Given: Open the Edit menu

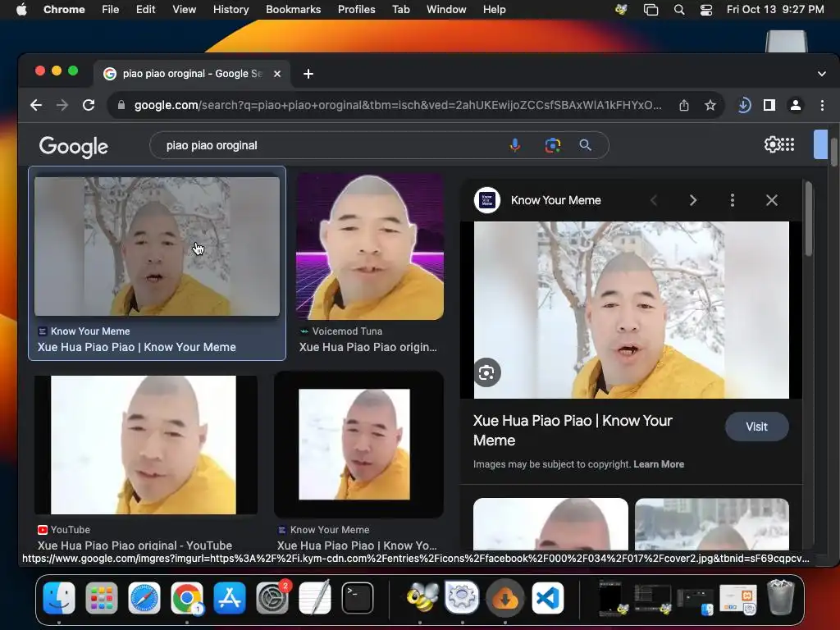Looking at the screenshot, I should [x=146, y=10].
